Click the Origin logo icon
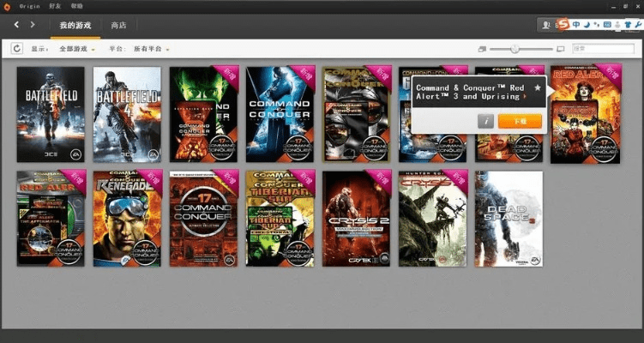 coord(7,5)
